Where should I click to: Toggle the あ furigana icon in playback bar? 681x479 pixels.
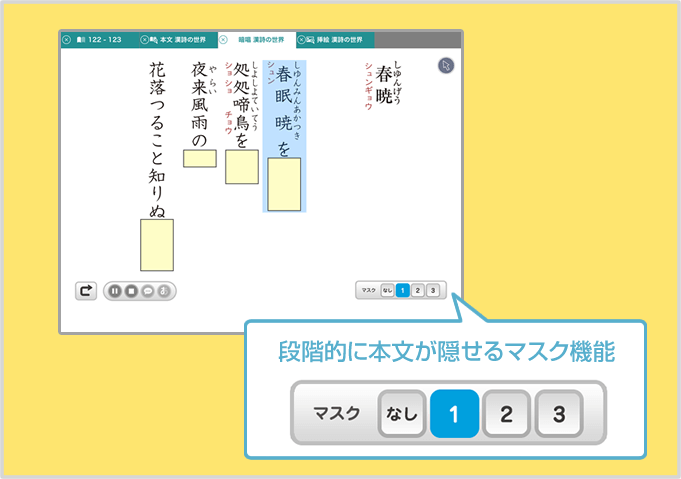[164, 291]
